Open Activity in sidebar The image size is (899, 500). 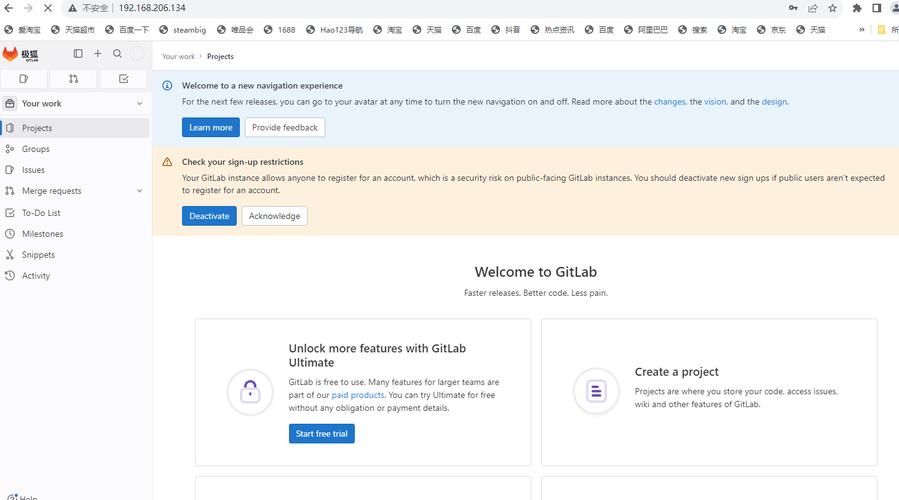(75, 276)
